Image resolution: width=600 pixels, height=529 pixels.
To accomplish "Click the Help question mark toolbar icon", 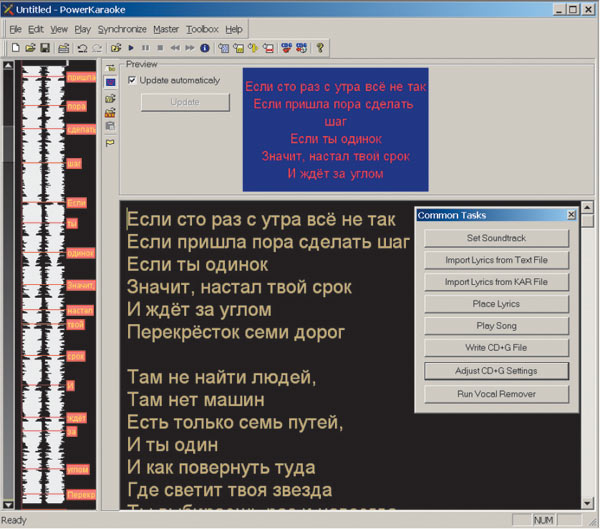I will (x=319, y=47).
